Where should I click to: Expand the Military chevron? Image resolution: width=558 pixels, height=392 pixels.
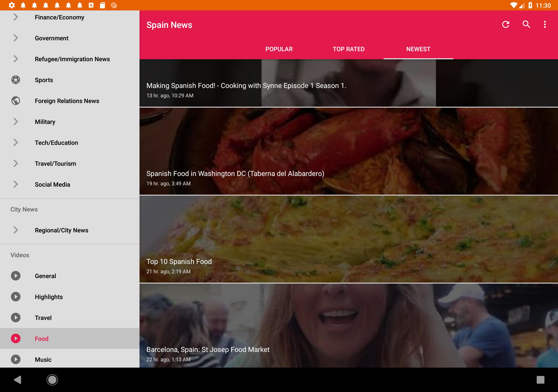tap(15, 122)
